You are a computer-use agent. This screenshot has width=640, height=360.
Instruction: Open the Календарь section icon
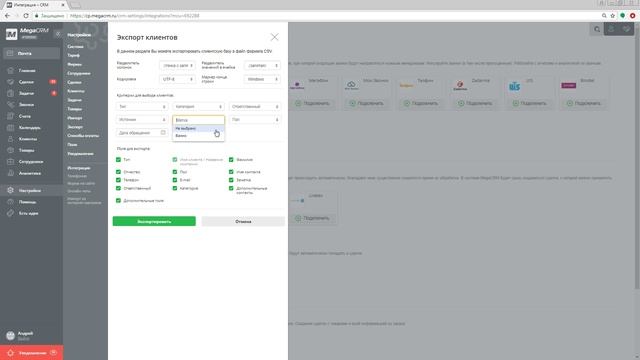pyautogui.click(x=11, y=128)
